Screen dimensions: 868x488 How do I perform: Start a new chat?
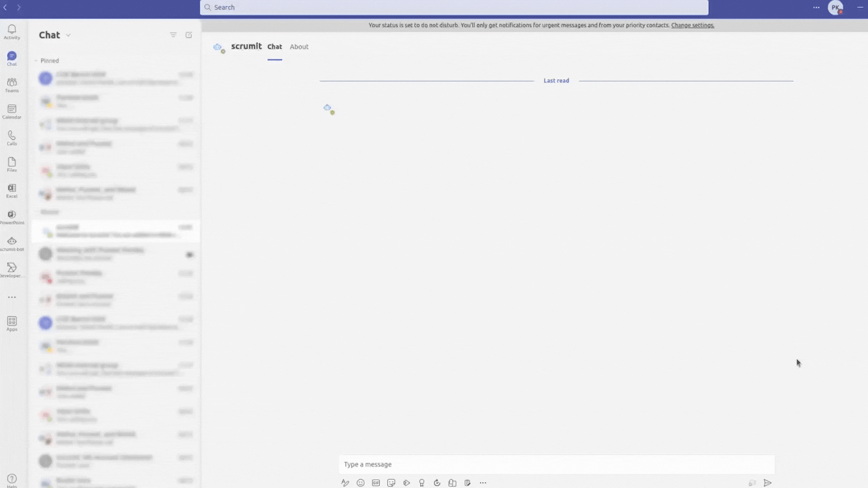point(189,35)
